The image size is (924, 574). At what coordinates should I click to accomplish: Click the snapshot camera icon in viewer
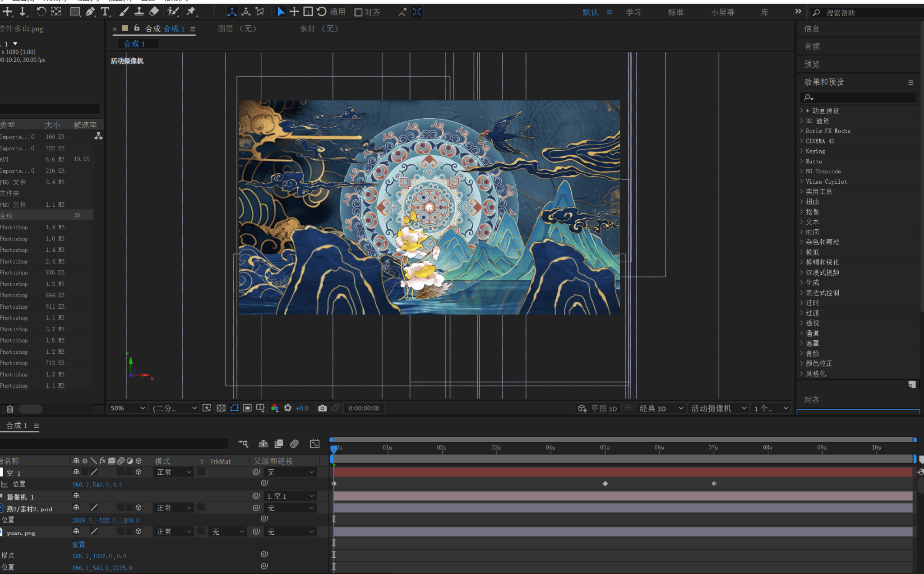(322, 408)
